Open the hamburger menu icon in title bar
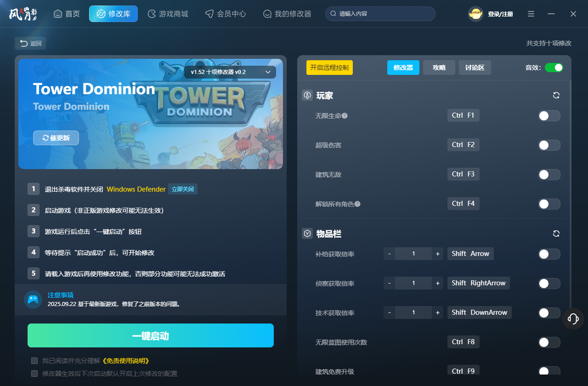This screenshot has height=386, width=588. pyautogui.click(x=531, y=14)
